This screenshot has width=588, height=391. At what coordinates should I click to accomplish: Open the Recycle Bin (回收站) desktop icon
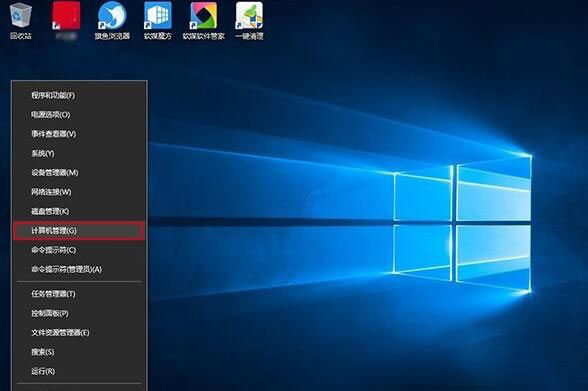(x=21, y=21)
